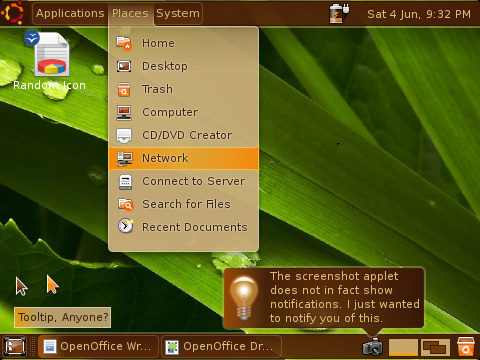The image size is (480, 360).
Task: Click the Recent Documents clock icon
Action: point(126,226)
